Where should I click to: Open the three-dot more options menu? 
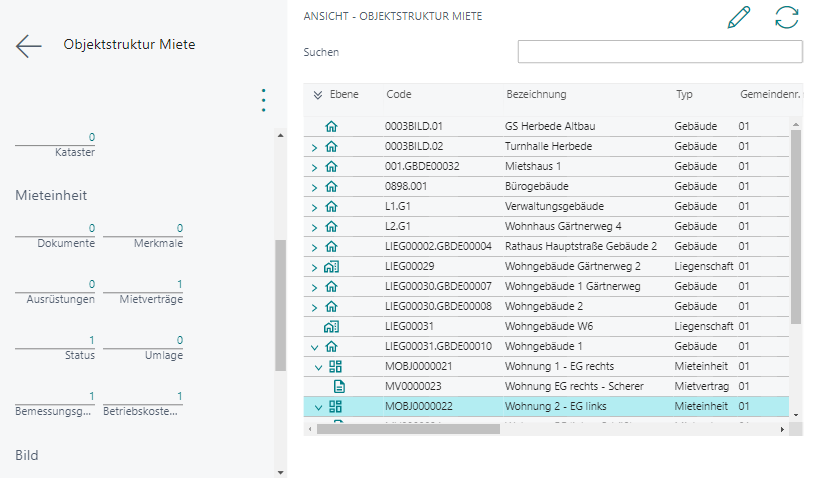(263, 100)
